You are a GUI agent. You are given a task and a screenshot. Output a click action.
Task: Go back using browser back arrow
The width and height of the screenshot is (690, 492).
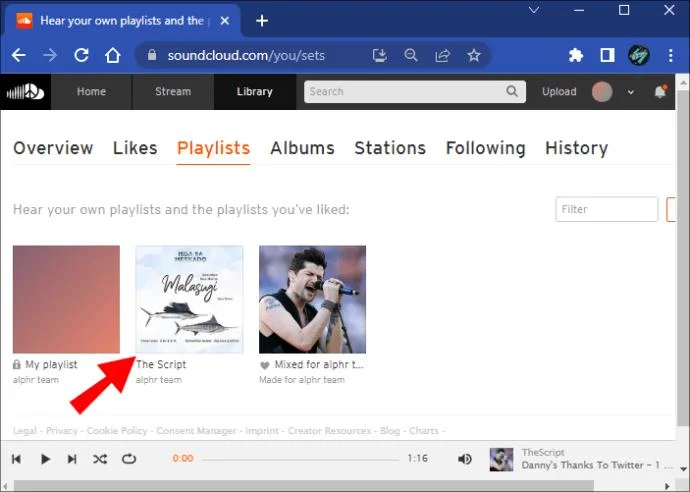tap(18, 55)
